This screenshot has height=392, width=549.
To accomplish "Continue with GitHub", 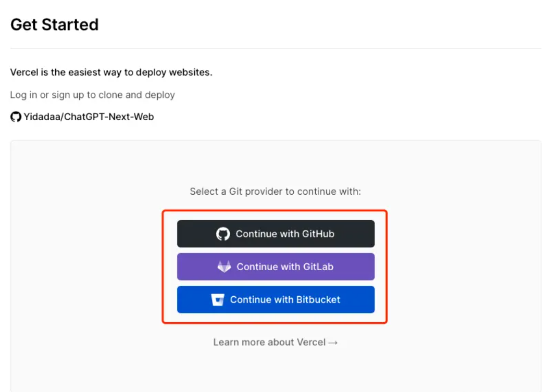I will point(276,234).
